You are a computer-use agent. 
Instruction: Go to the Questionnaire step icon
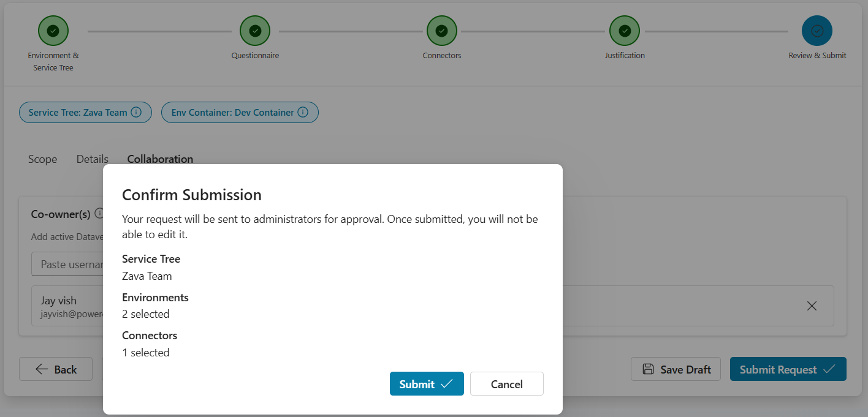click(255, 31)
